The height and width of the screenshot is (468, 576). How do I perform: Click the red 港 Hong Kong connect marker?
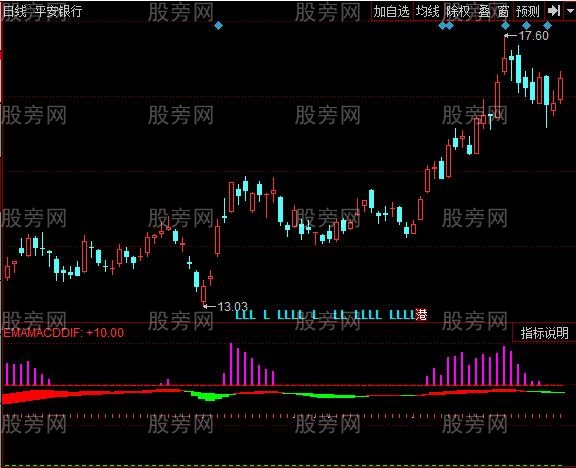(x=421, y=315)
